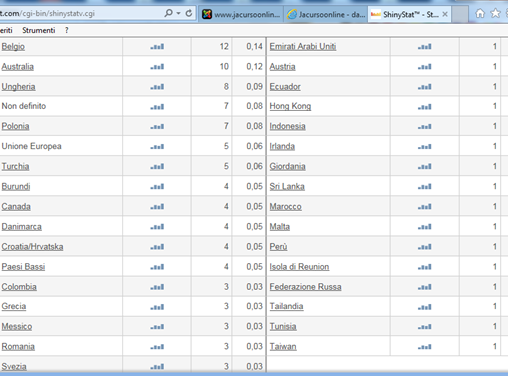Switch to www.jacursoonlin... tab

tap(241, 14)
